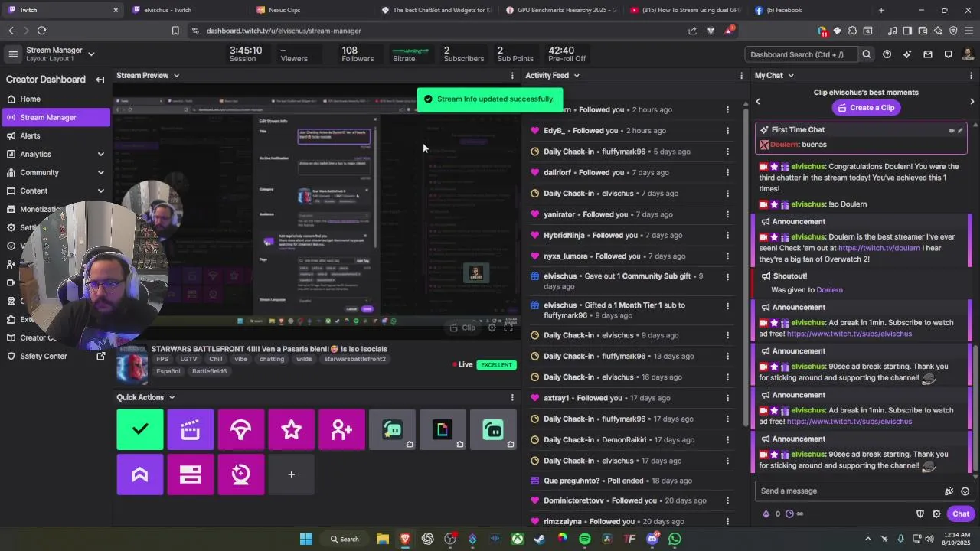The width and height of the screenshot is (980, 551).
Task: Open Spotify from the taskbar
Action: pyautogui.click(x=585, y=539)
